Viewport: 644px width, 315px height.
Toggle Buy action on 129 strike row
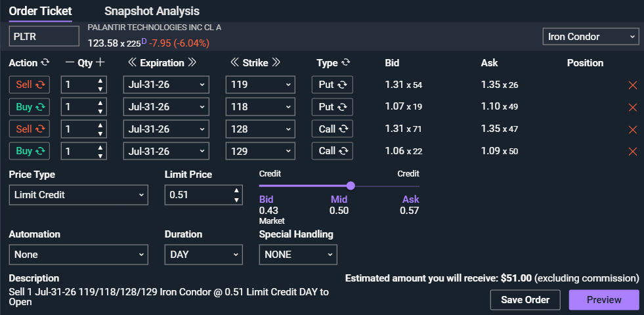click(x=29, y=151)
